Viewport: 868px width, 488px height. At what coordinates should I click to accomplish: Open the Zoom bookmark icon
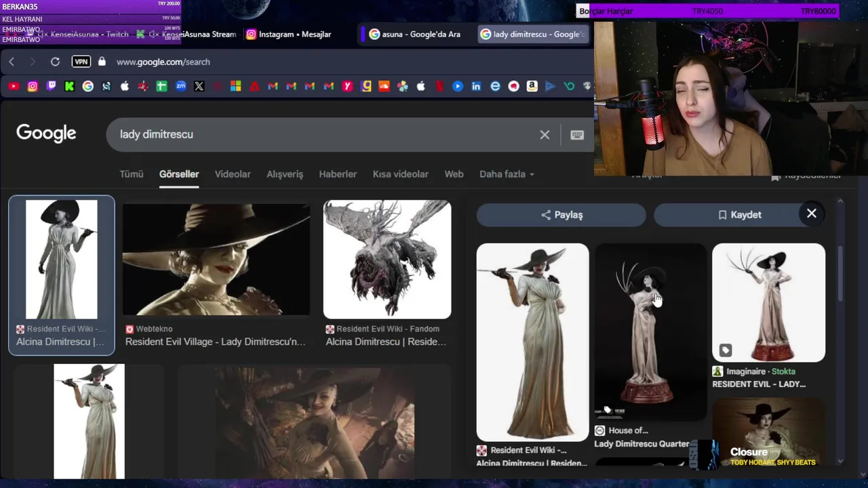click(x=180, y=86)
